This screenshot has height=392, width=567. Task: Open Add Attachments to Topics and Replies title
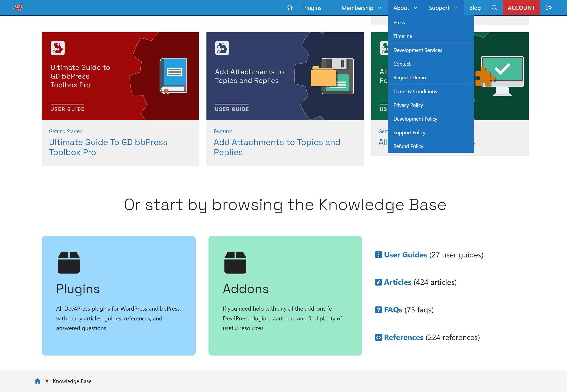tap(277, 147)
